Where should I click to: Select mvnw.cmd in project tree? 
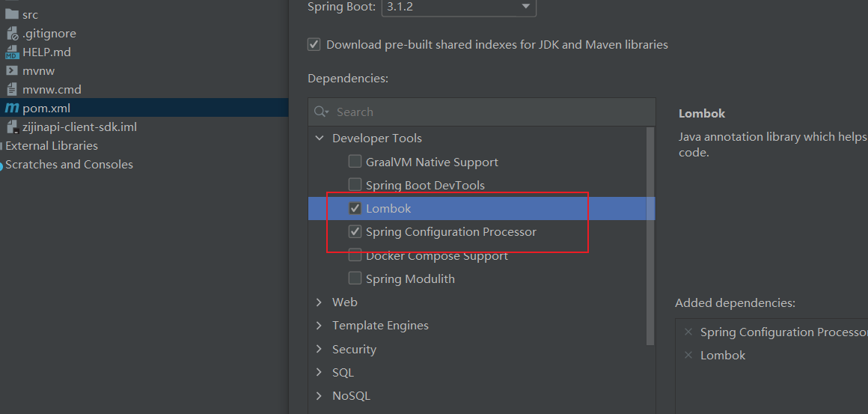[52, 89]
